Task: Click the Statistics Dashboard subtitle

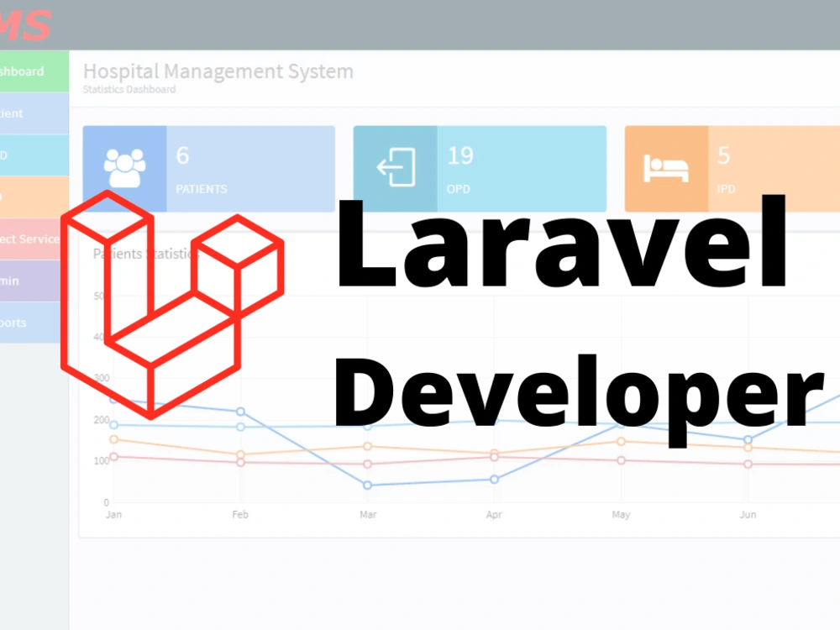Action: pos(129,90)
